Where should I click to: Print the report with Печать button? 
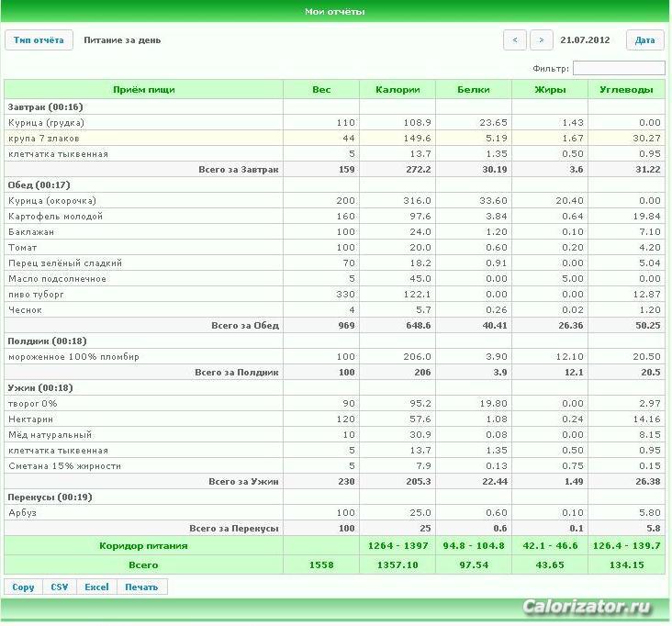(141, 587)
